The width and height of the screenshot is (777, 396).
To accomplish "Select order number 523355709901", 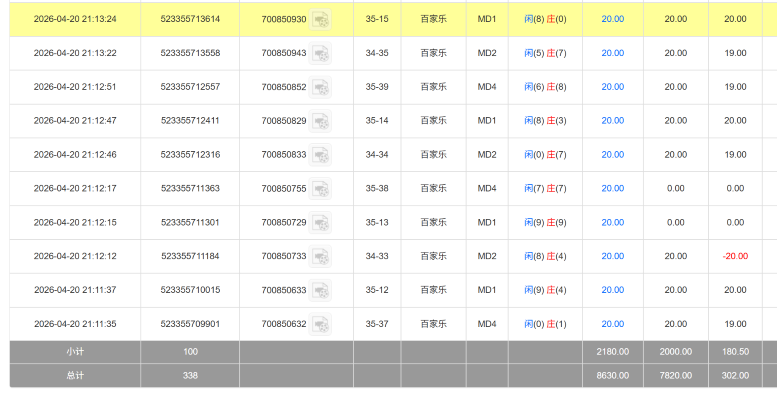I will (x=190, y=324).
